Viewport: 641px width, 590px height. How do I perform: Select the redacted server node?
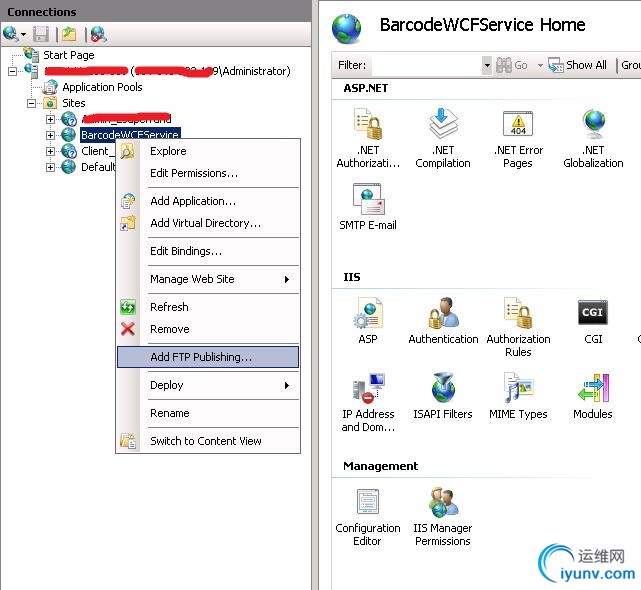pyautogui.click(x=168, y=71)
